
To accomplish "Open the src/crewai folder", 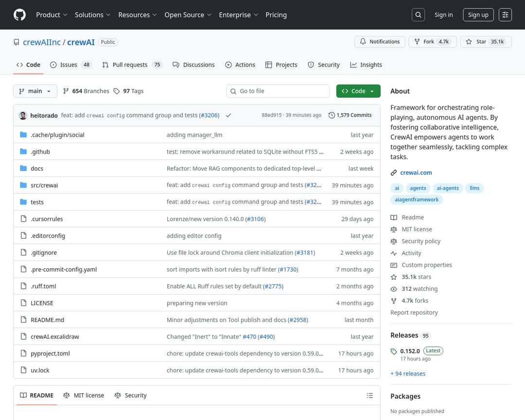I will tap(44, 185).
